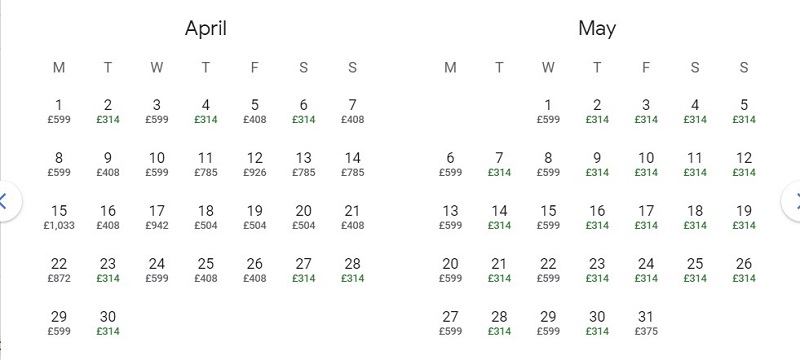Choose May 27 costing £599
800x360 pixels.
(450, 323)
